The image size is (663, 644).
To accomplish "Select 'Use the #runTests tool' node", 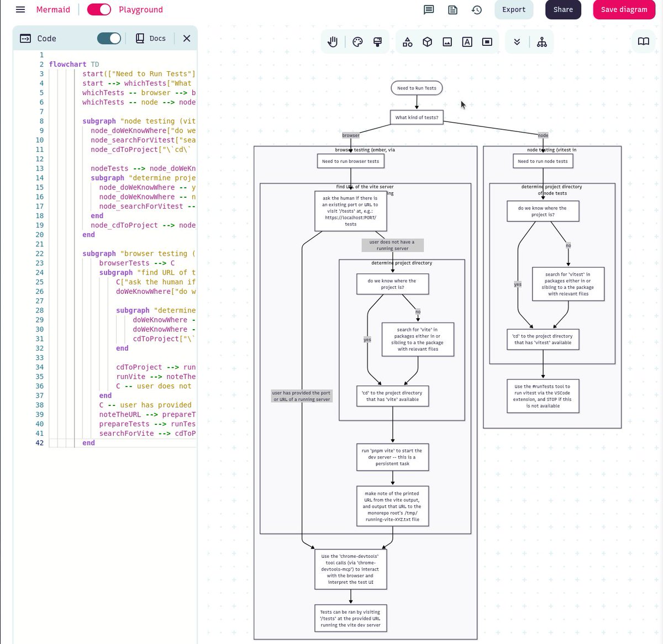I will point(543,396).
